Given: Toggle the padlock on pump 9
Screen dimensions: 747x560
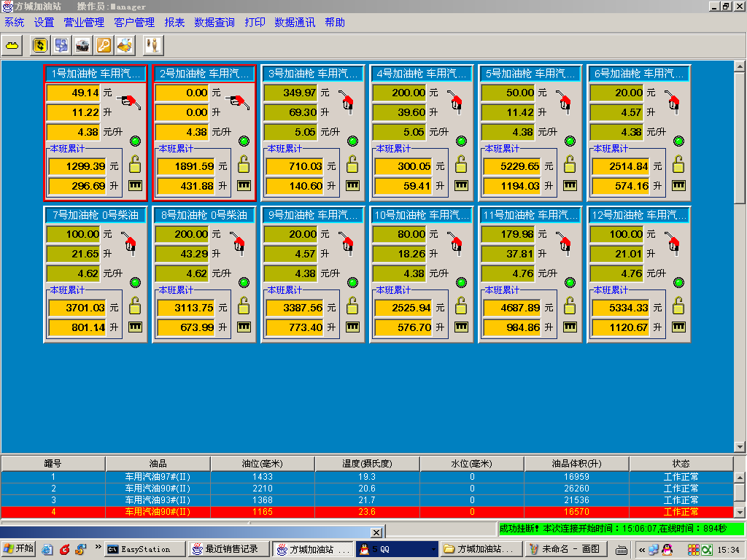Looking at the screenshot, I should (352, 306).
